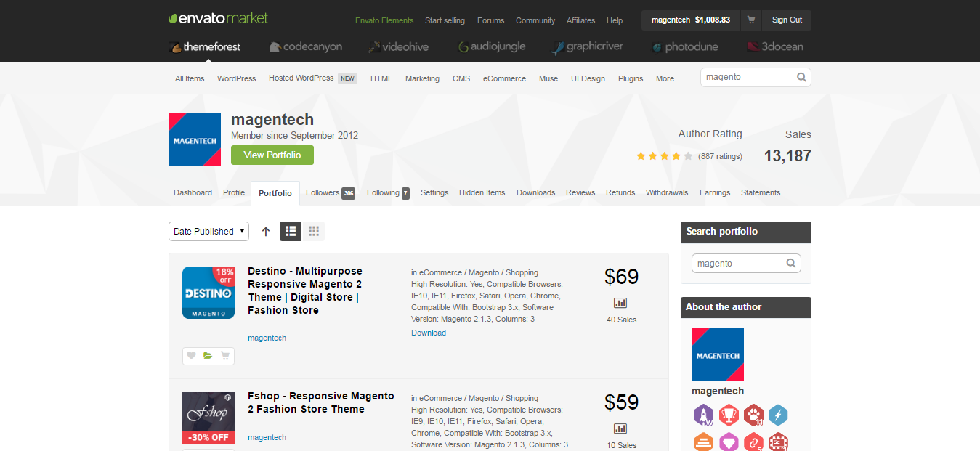Click the Destino Download link
The width and height of the screenshot is (980, 451).
click(429, 333)
